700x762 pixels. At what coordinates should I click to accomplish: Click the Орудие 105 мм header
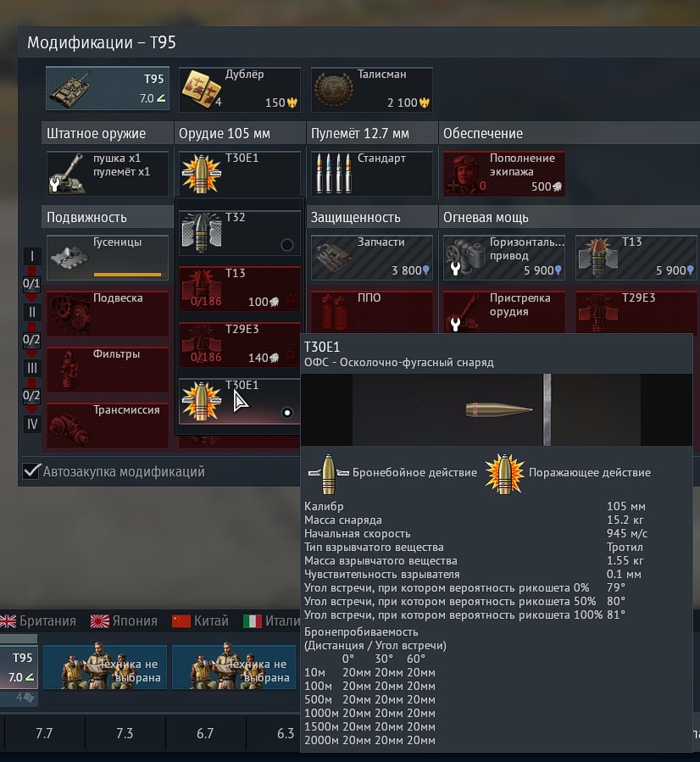pos(240,133)
